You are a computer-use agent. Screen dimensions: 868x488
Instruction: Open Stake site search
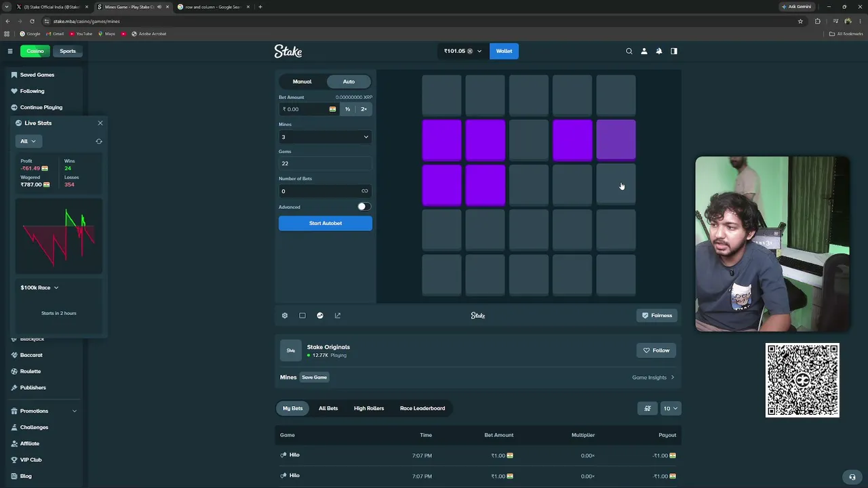pyautogui.click(x=629, y=51)
